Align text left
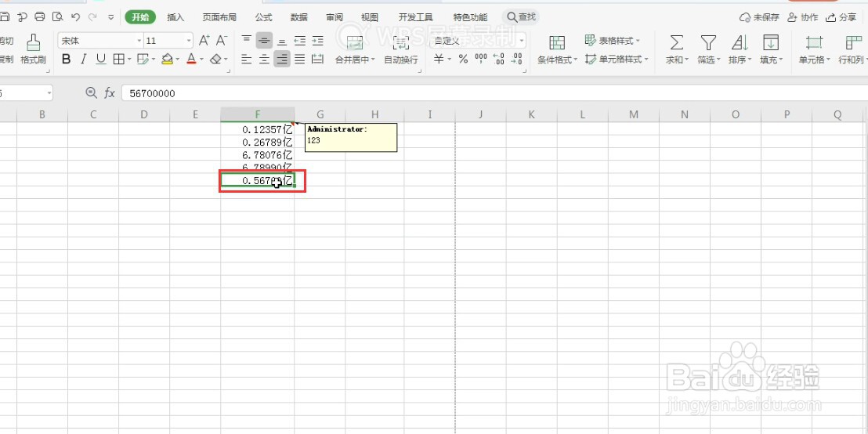The height and width of the screenshot is (434, 868). point(247,60)
